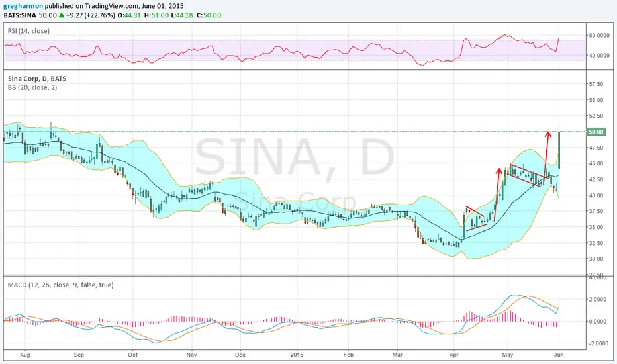
Task: Select the H:51.00 high value
Action: 156,15
